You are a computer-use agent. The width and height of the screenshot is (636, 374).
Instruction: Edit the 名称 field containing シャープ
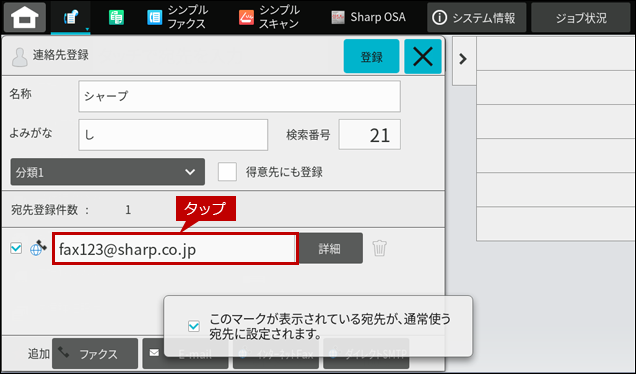point(239,96)
